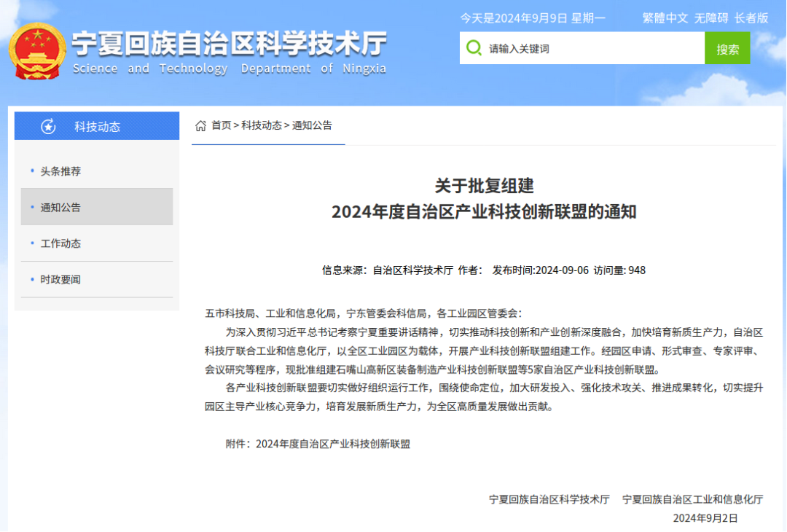This screenshot has height=532, width=787.
Task: Click the national emblem logo icon
Action: pos(37,51)
